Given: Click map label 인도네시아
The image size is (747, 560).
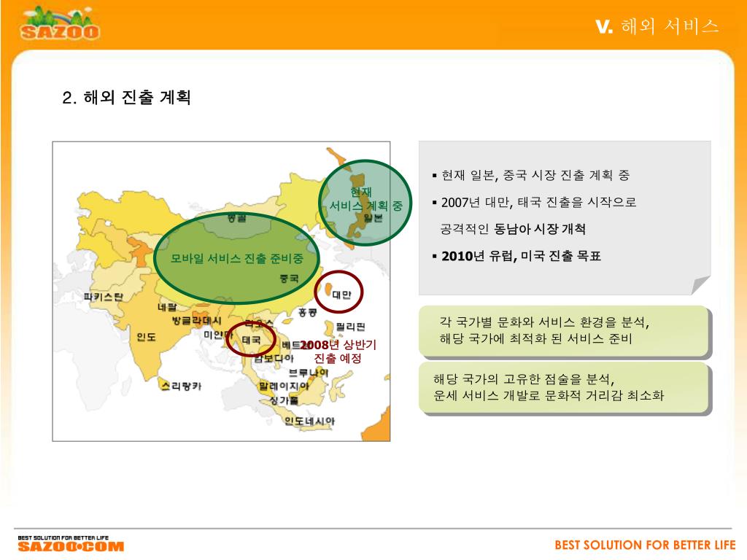Looking at the screenshot, I should tap(309, 421).
